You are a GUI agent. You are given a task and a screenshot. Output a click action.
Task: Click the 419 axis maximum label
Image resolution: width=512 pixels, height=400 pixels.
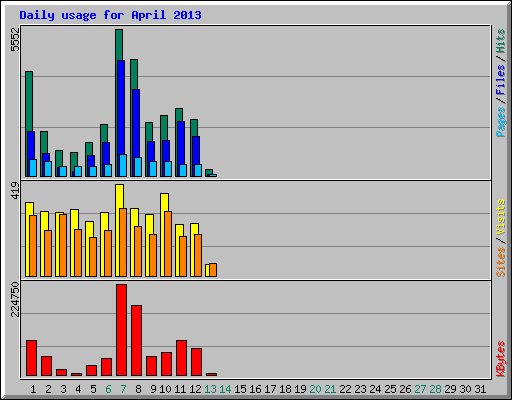[15, 190]
